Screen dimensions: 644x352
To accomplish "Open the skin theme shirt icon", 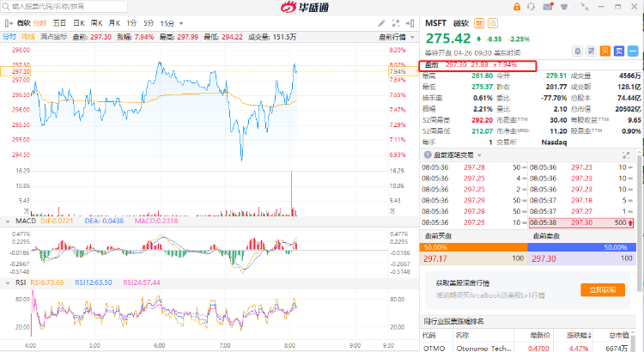I will tap(564, 7).
